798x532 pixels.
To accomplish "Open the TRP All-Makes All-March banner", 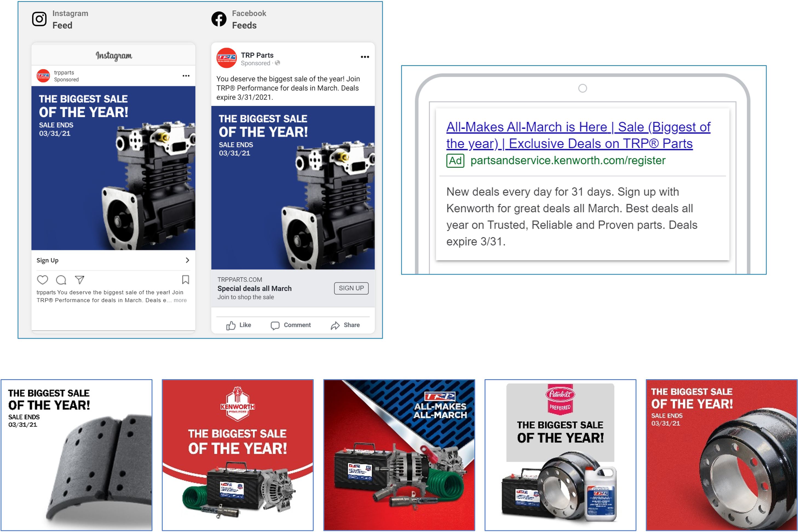I will click(399, 455).
